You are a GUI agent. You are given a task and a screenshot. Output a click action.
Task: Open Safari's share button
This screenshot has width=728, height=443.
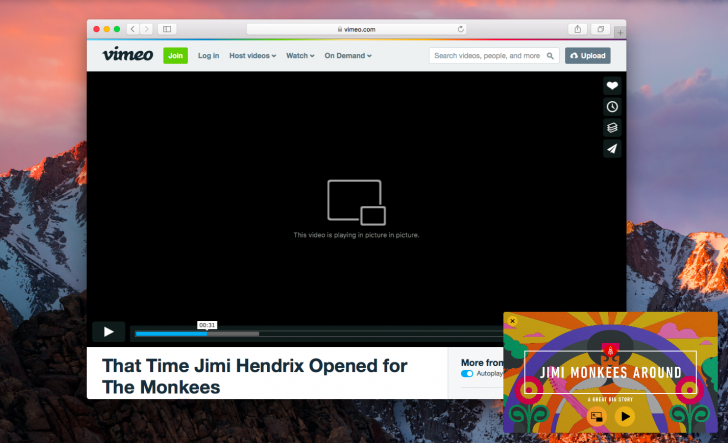[578, 29]
